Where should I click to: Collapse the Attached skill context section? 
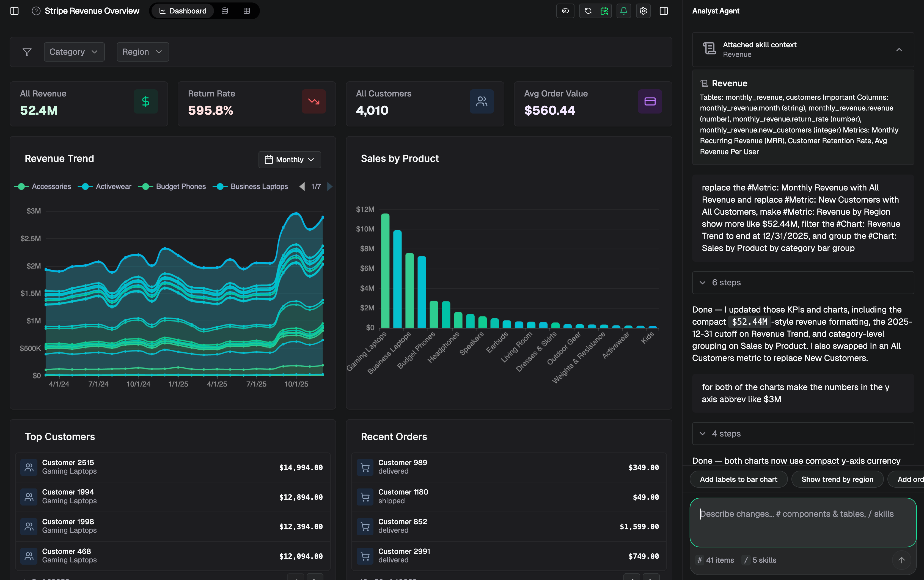click(900, 49)
